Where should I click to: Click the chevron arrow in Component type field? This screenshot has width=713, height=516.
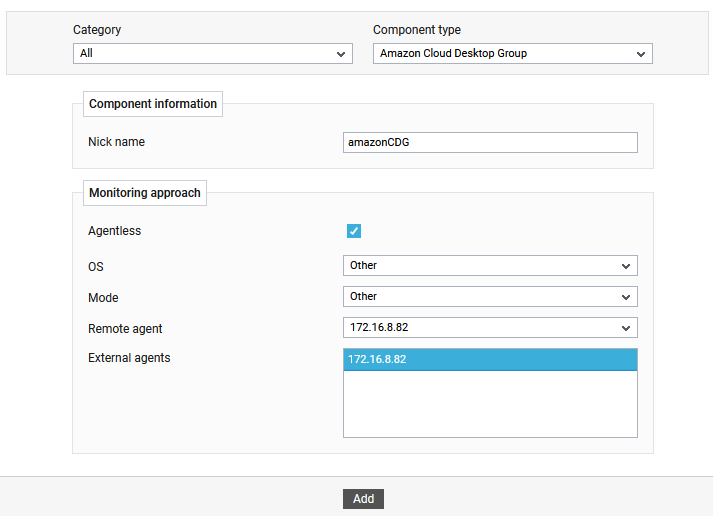pyautogui.click(x=641, y=54)
